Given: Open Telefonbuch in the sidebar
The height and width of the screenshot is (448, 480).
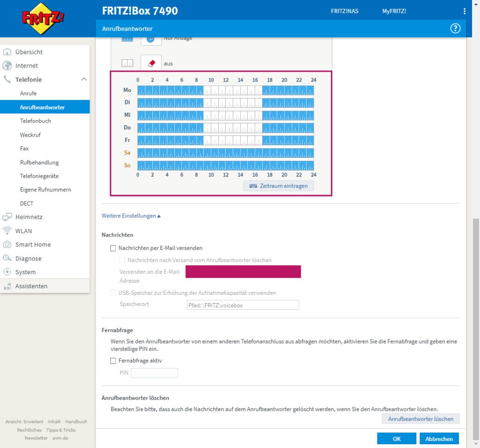Looking at the screenshot, I should point(36,121).
